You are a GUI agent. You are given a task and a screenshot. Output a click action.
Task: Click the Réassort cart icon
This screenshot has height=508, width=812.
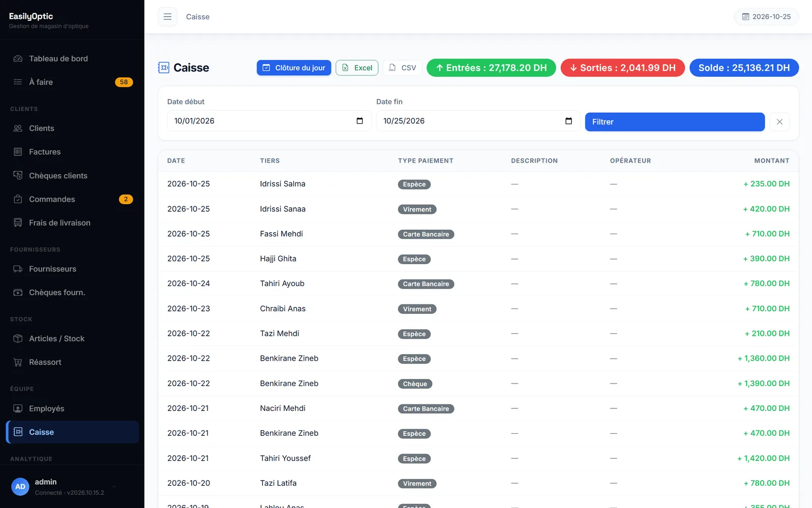click(18, 362)
